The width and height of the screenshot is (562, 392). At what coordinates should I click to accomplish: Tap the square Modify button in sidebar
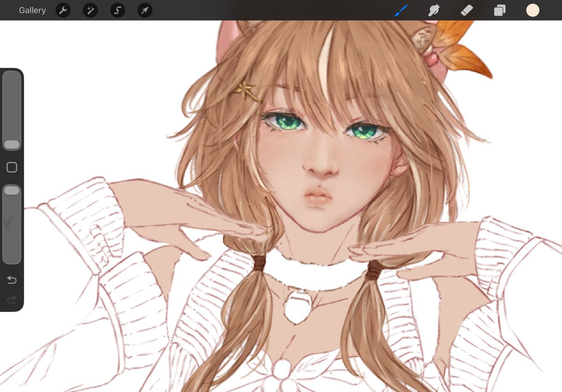[x=12, y=167]
